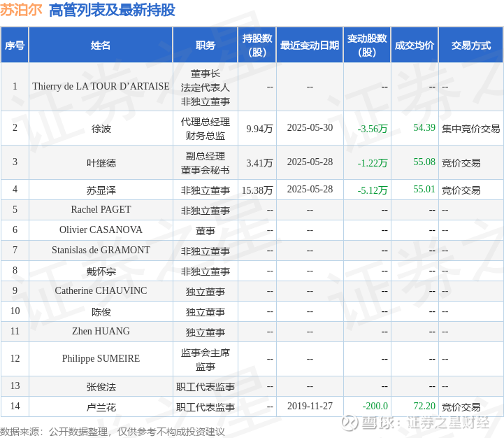Click the 苏泊尔 company name in title
This screenshot has height=438, width=504.
(x=21, y=10)
